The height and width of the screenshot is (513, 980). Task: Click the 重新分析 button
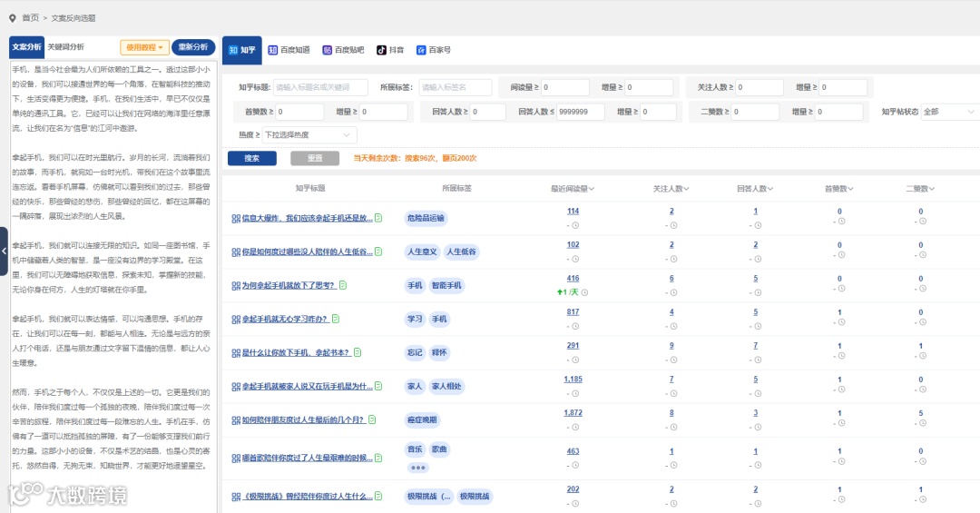point(193,47)
